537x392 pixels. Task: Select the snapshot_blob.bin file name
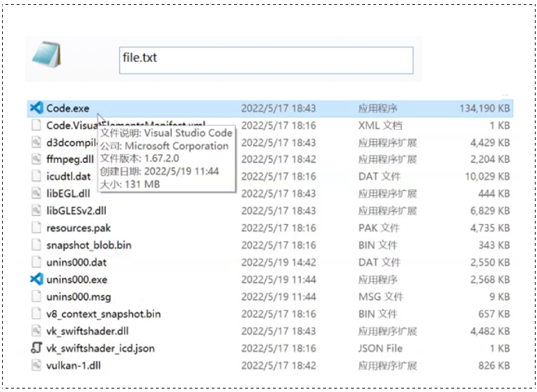88,245
